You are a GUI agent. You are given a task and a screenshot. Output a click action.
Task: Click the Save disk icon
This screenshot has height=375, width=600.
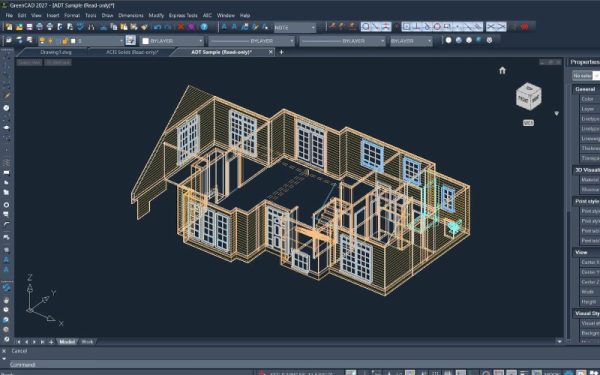(x=29, y=27)
